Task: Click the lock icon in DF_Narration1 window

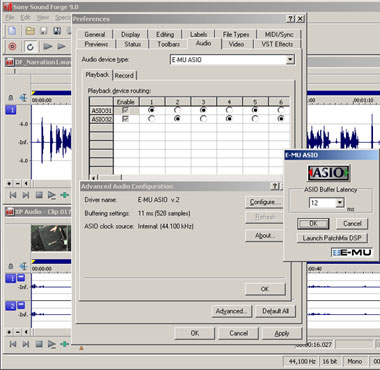Action: (11, 98)
